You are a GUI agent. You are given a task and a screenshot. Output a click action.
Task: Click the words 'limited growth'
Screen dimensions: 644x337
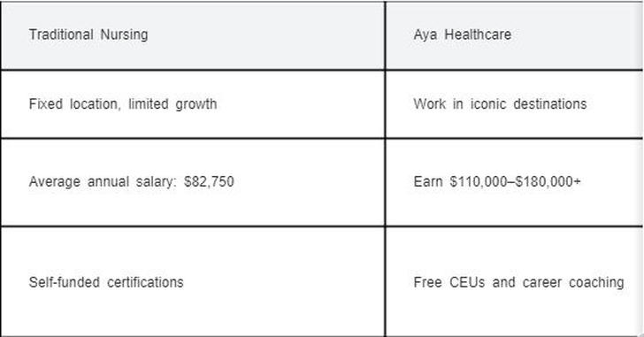point(172,104)
